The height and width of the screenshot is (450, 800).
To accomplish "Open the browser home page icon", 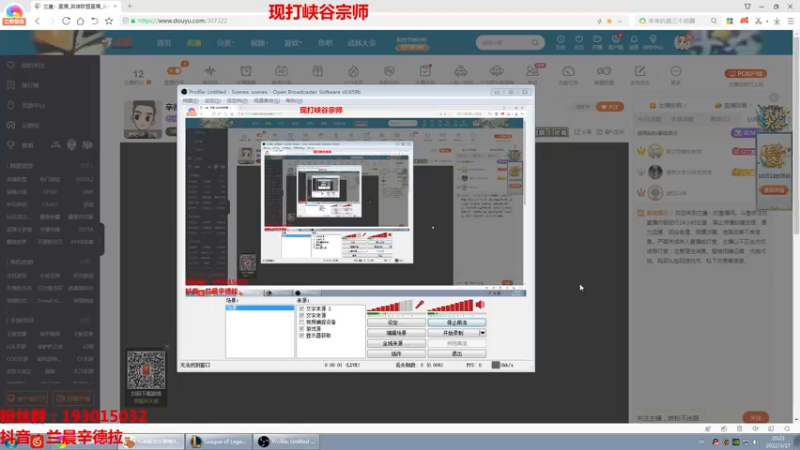I will 80,21.
